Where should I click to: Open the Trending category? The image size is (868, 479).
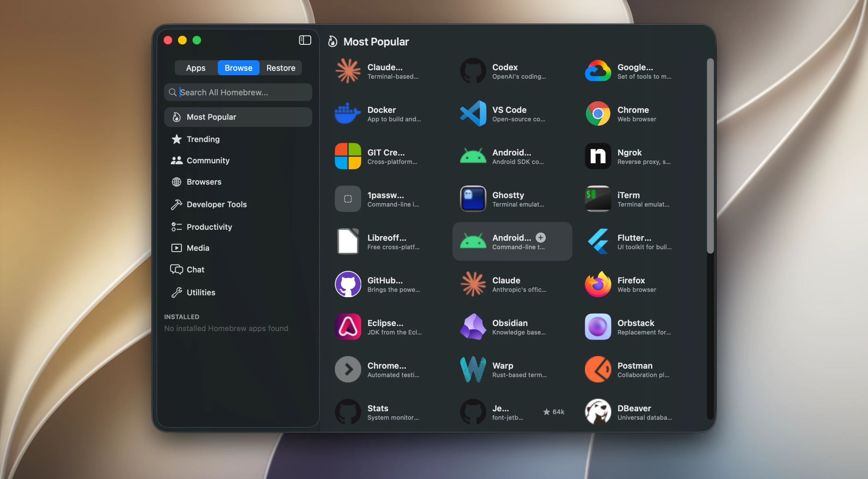(x=238, y=139)
